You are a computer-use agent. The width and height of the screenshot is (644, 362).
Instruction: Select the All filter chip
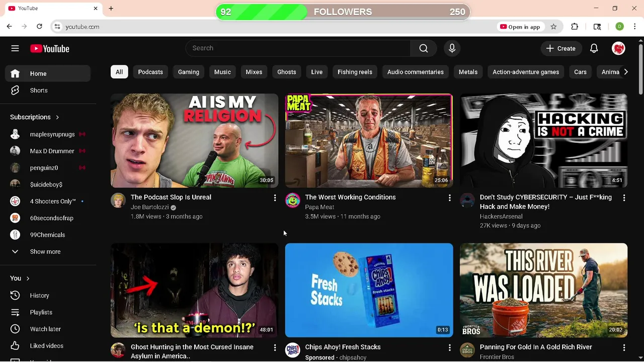(119, 72)
